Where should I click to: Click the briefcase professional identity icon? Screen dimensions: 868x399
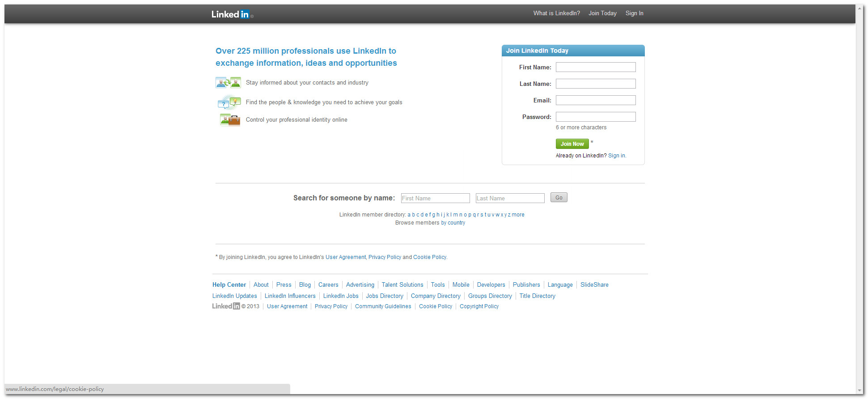tap(230, 120)
